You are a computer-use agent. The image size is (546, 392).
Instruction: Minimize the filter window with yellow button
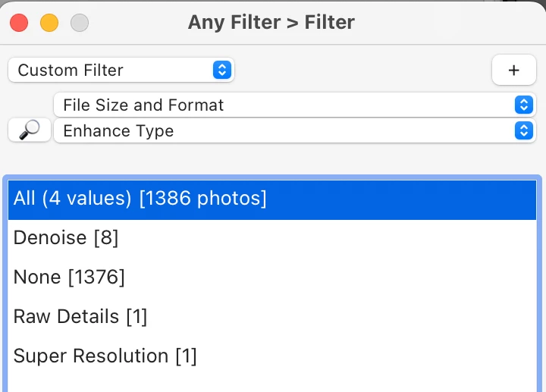[49, 23]
